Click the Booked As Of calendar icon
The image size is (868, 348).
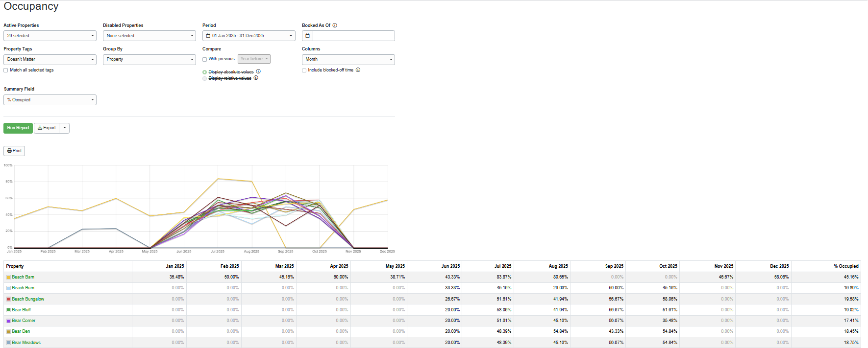click(x=307, y=36)
